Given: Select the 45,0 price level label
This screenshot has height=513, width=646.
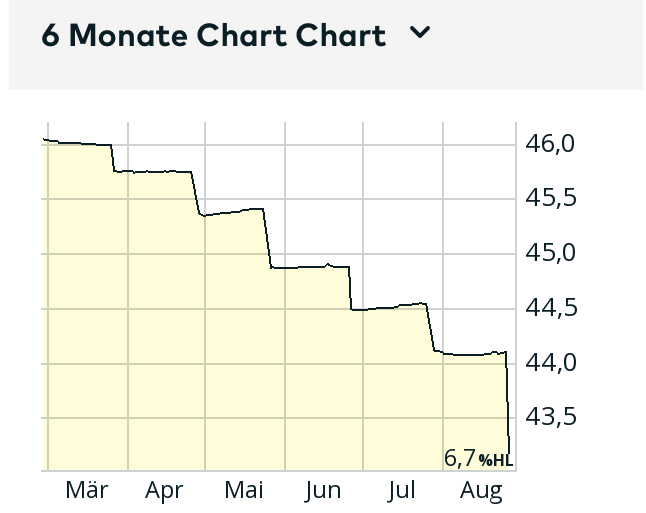Looking at the screenshot, I should [x=551, y=253].
